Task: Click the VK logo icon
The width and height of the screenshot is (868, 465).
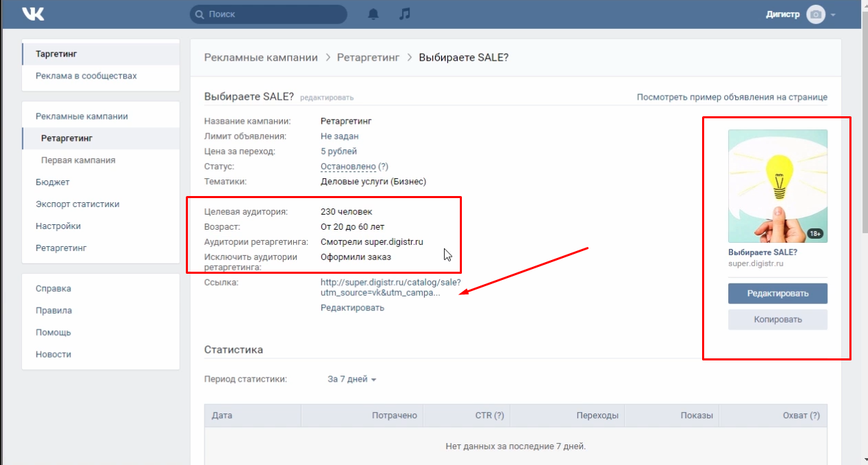Action: pos(33,14)
